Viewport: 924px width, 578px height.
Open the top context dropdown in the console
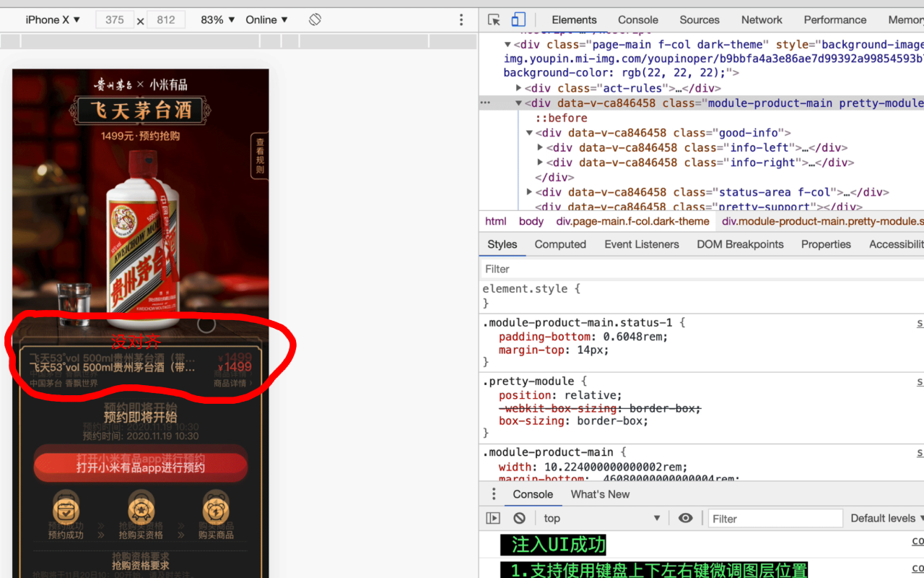(x=602, y=518)
